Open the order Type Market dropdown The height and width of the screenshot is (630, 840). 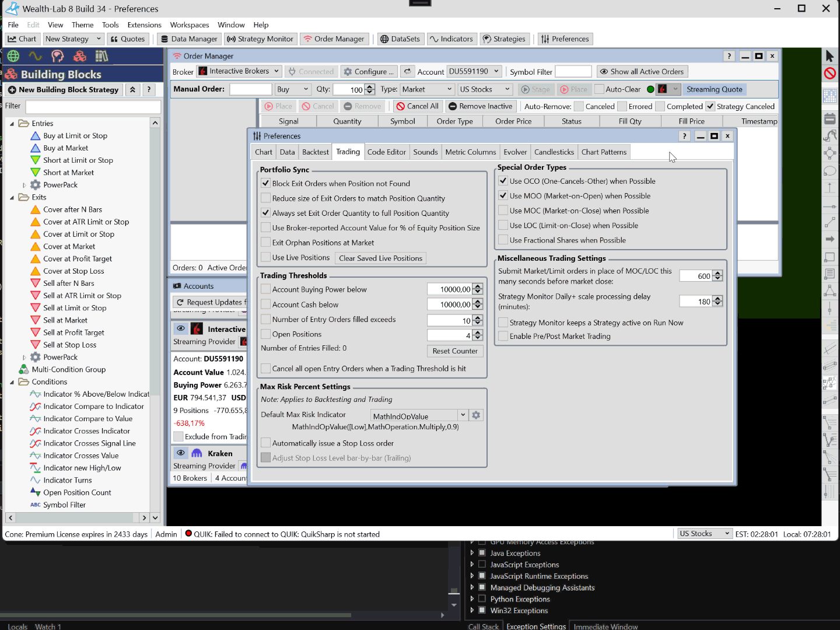[x=427, y=89]
